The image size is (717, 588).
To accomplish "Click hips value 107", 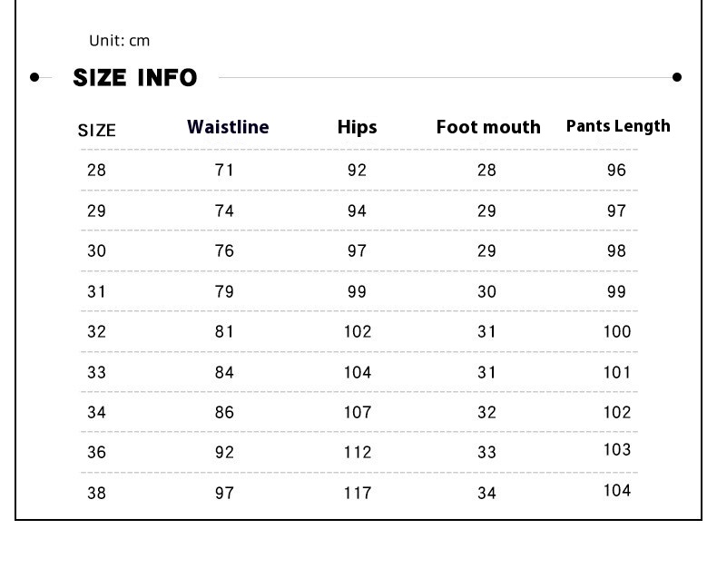I will coord(358,412).
